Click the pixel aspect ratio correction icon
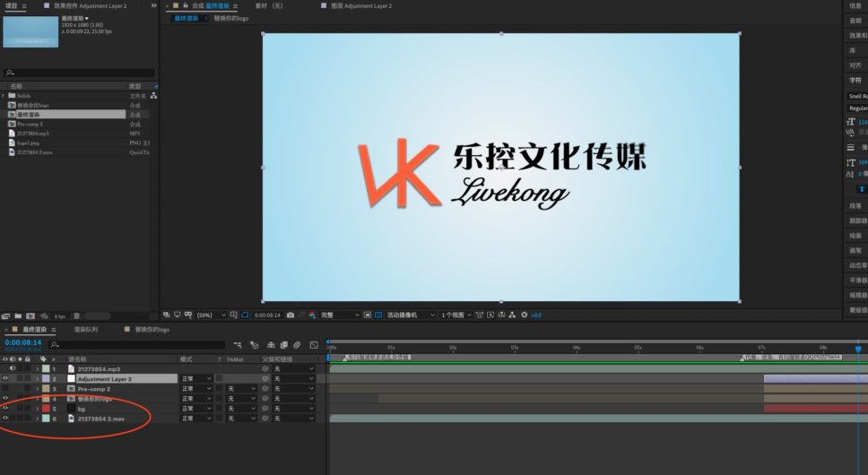This screenshot has width=868, height=475. pos(480,315)
